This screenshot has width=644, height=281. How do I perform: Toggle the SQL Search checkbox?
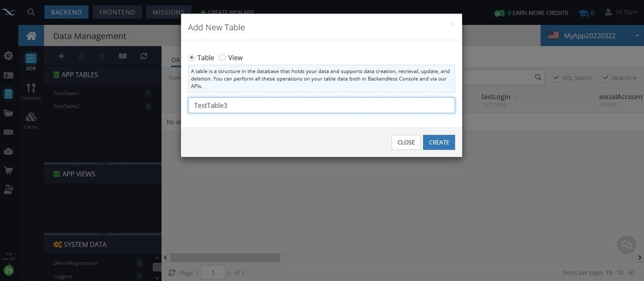pyautogui.click(x=556, y=78)
